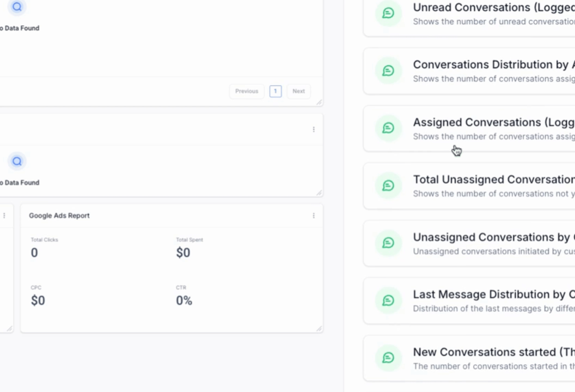This screenshot has width=575, height=392.
Task: Go to Previous page in table
Action: [x=246, y=91]
